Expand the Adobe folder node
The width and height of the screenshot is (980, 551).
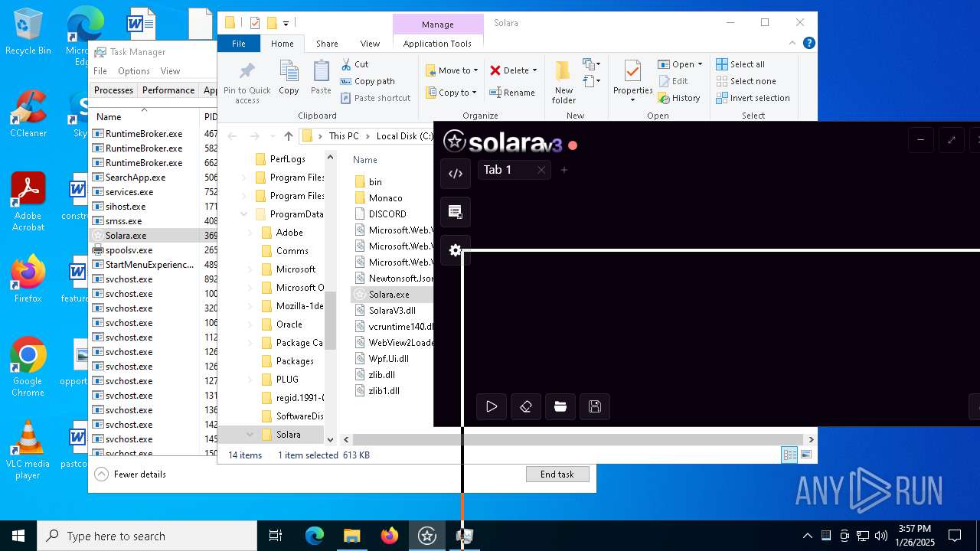click(250, 233)
